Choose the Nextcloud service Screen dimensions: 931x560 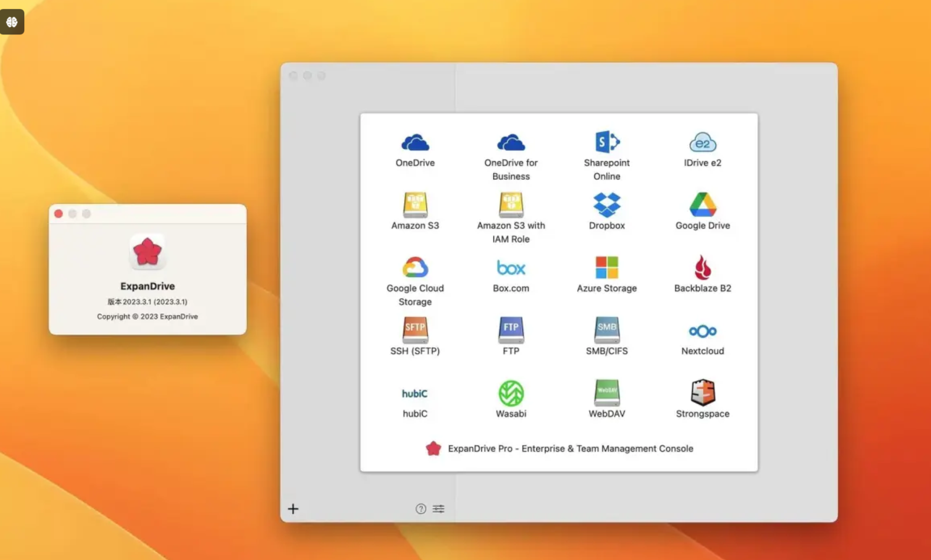click(x=702, y=331)
